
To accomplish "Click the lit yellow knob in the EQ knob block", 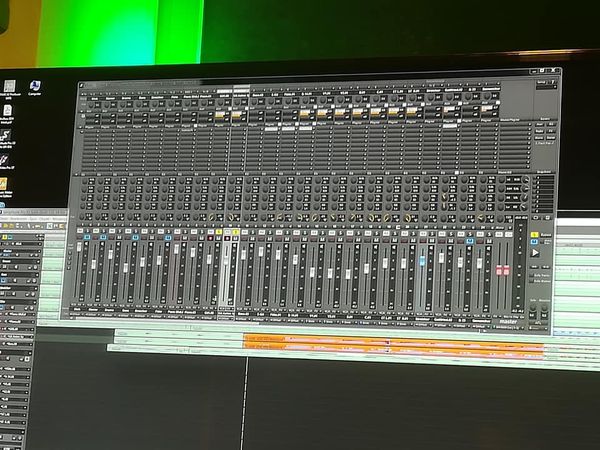I will click(444, 197).
